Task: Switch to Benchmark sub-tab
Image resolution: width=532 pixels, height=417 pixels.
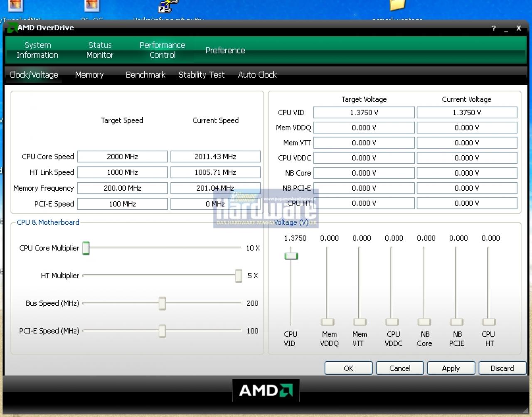Action: (145, 75)
